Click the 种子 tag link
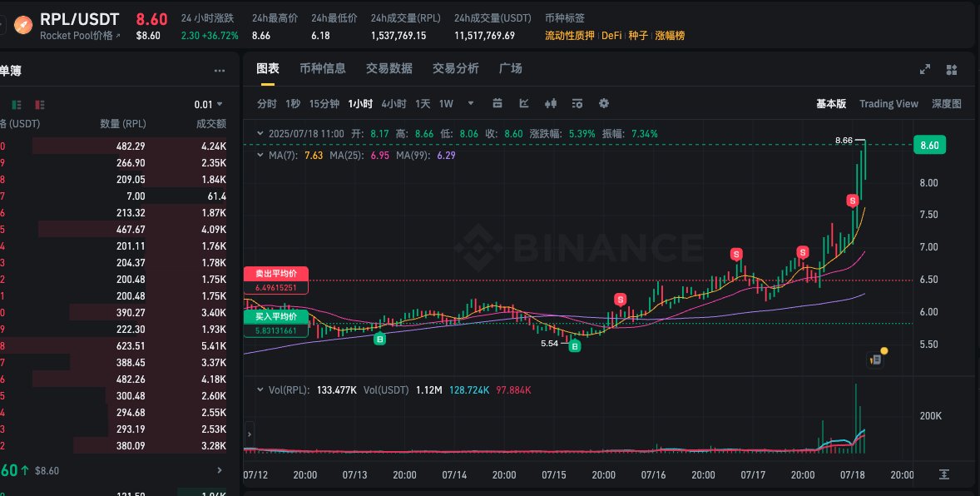 tap(638, 36)
